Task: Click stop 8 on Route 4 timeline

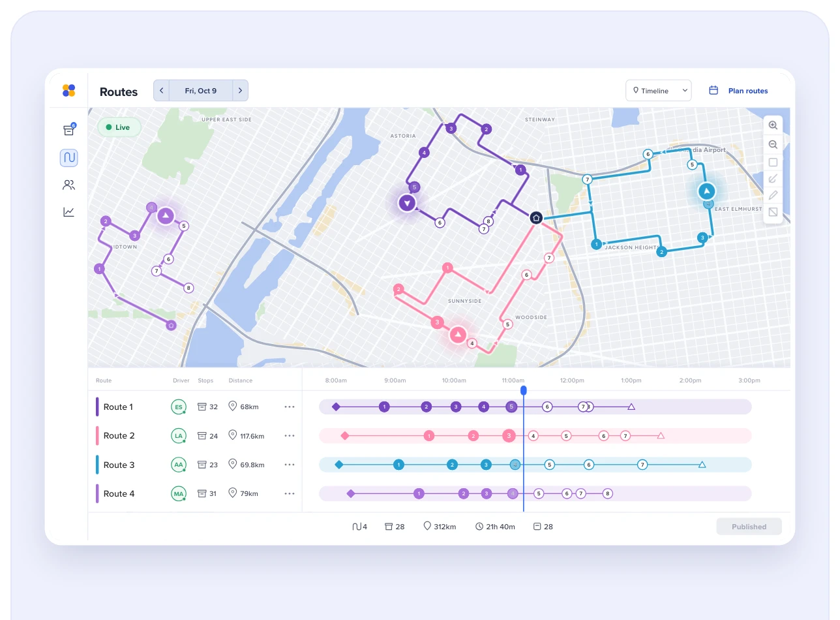Action: 608,493
